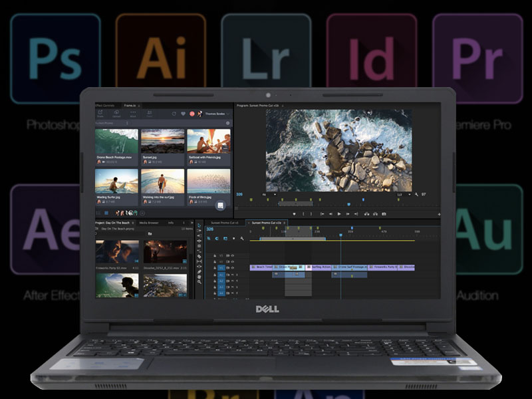Click the Premiere Pro Pr icon in the background
This screenshot has height=399, width=532.
(477, 59)
